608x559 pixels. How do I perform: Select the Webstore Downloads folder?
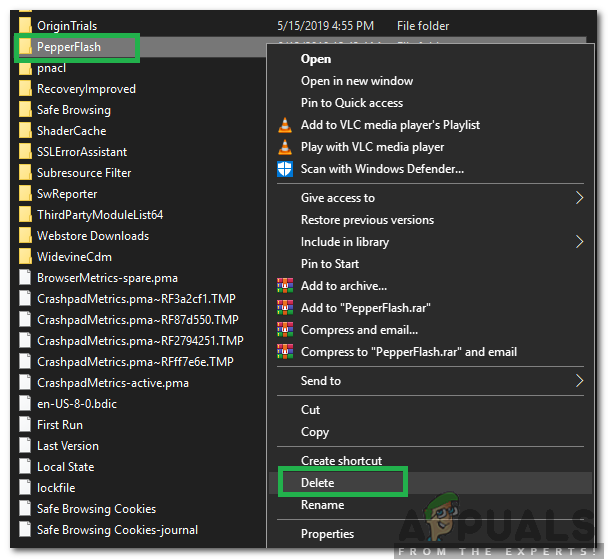click(x=92, y=236)
